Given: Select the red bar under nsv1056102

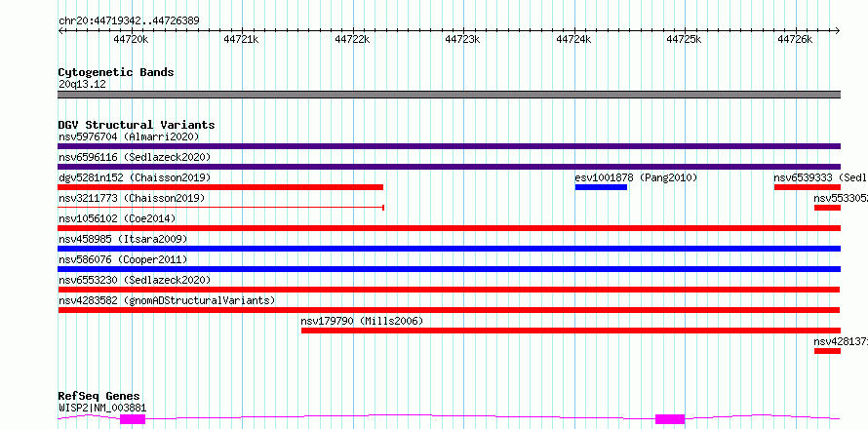Looking at the screenshot, I should click(449, 228).
